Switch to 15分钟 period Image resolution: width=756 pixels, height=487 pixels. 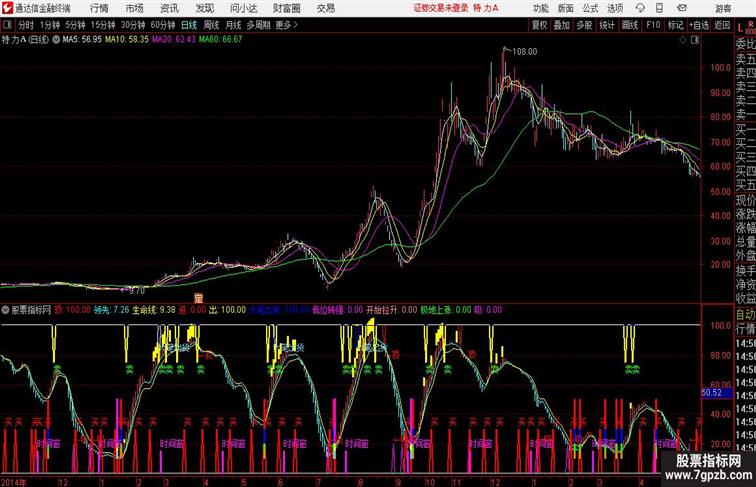point(103,25)
